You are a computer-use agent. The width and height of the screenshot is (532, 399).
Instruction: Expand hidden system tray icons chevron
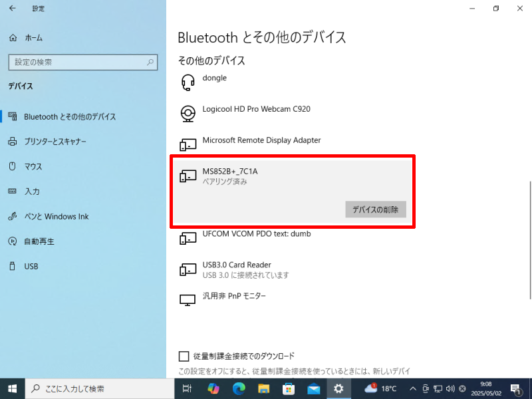click(412, 389)
